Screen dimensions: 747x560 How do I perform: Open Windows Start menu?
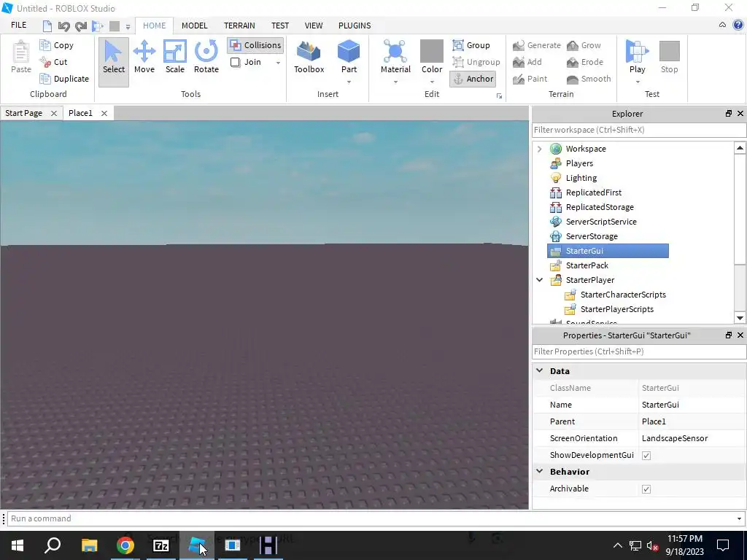click(x=18, y=545)
